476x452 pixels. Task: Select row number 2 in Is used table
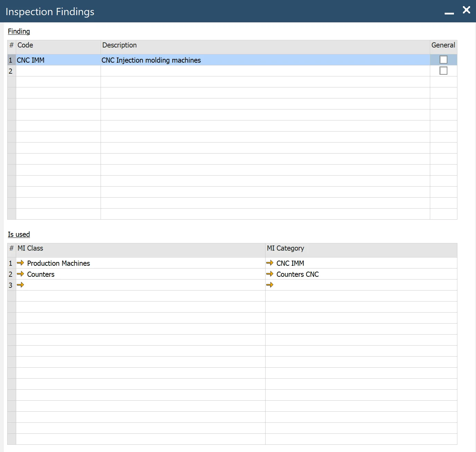point(11,274)
